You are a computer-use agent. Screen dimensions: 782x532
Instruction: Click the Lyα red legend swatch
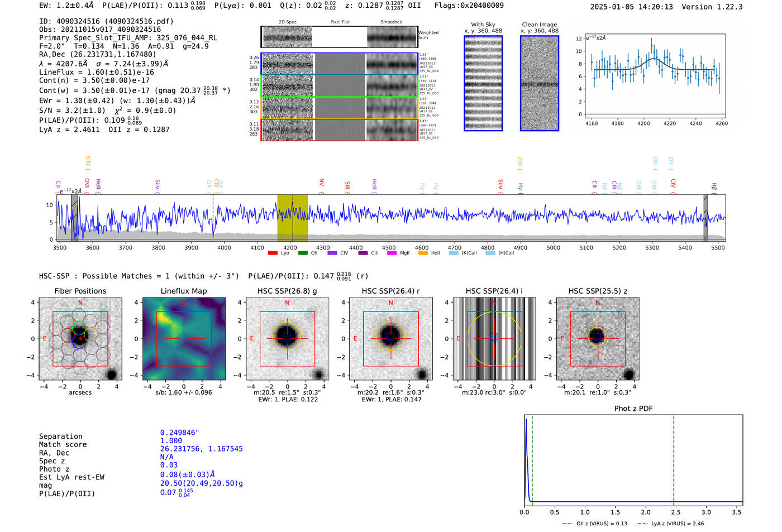(273, 253)
